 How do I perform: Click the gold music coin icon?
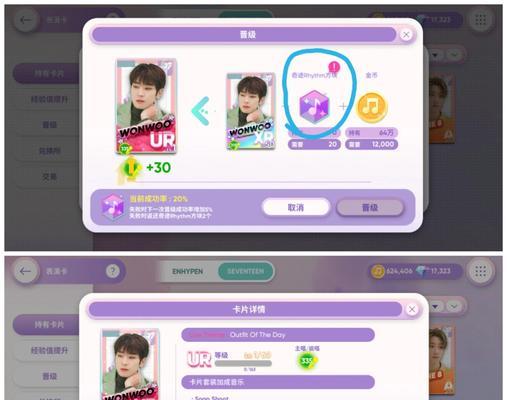click(372, 107)
